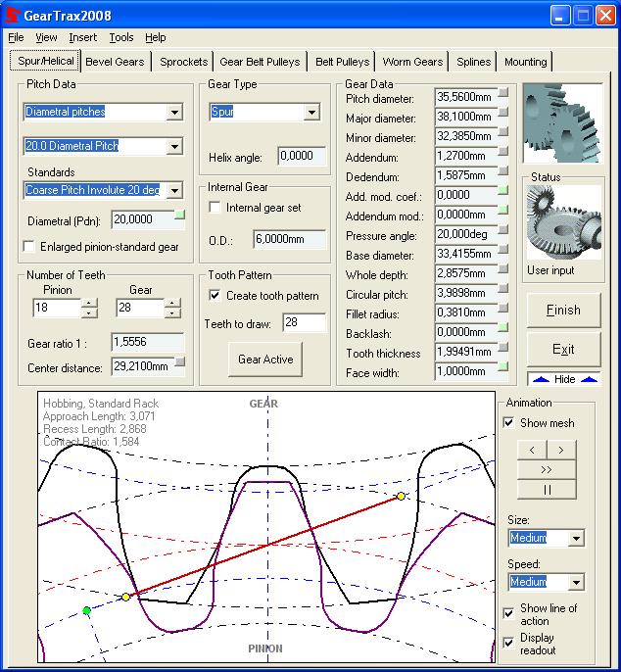This screenshot has width=621, height=672.
Task: Switch to the Sprockets tab
Action: click(x=184, y=62)
